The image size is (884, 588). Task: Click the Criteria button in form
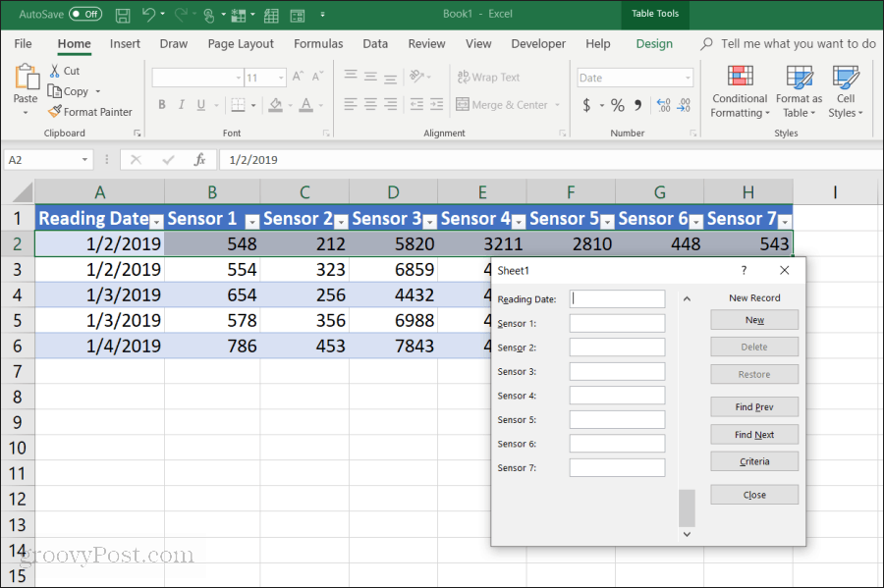754,461
